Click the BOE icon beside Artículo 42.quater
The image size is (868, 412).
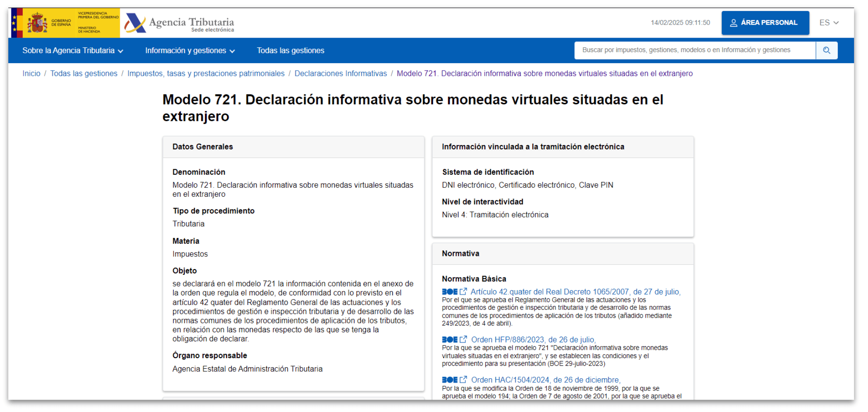click(448, 291)
